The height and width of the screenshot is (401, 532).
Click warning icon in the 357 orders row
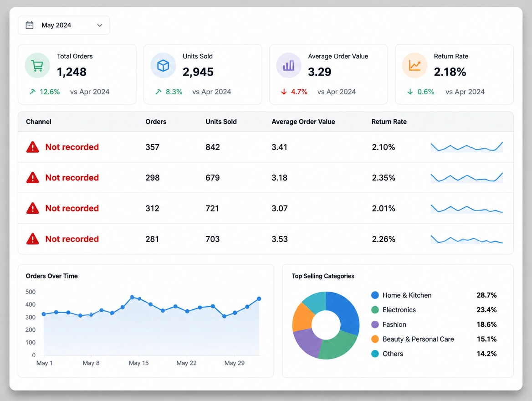[33, 147]
